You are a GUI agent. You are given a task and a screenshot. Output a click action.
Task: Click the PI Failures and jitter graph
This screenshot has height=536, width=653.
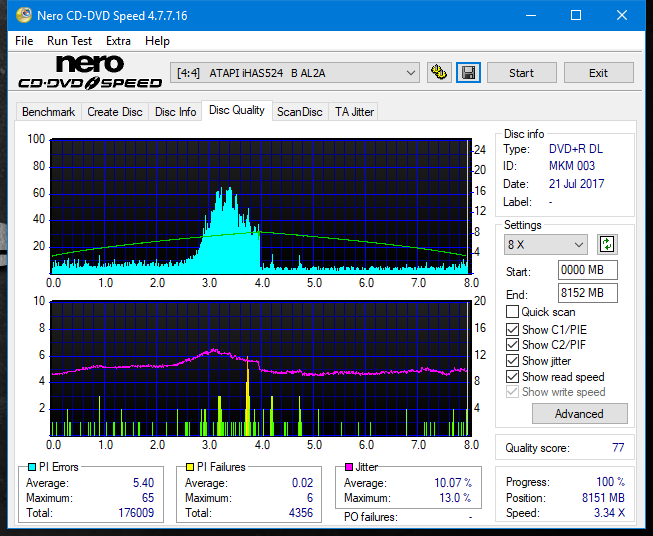(x=261, y=368)
